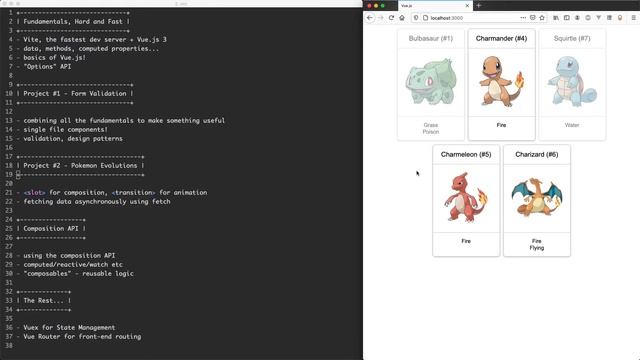Open the tracking protection shield icon

(x=416, y=18)
